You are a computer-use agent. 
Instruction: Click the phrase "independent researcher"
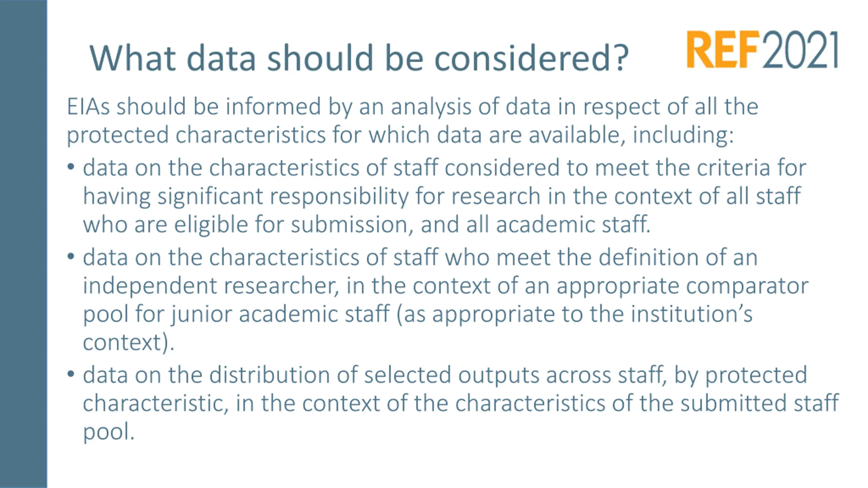point(210,285)
